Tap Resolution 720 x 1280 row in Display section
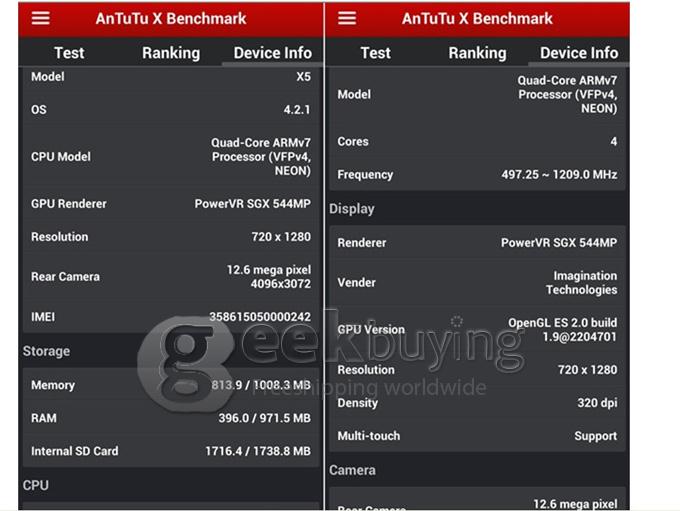This screenshot has width=680, height=511. point(477,370)
